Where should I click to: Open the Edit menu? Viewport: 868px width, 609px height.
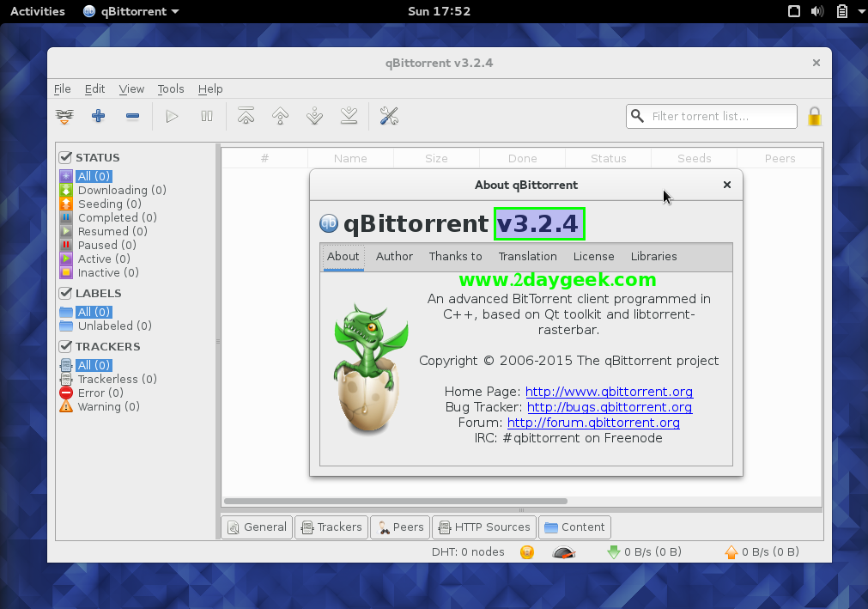pos(94,88)
